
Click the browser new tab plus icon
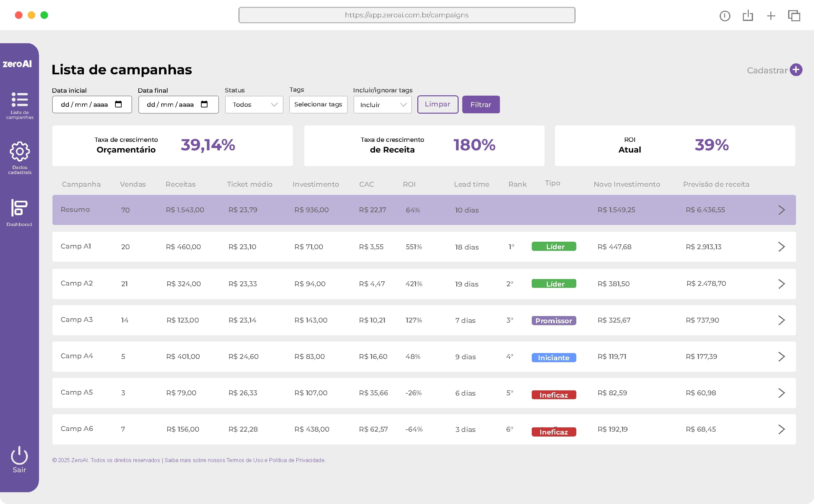tap(771, 15)
